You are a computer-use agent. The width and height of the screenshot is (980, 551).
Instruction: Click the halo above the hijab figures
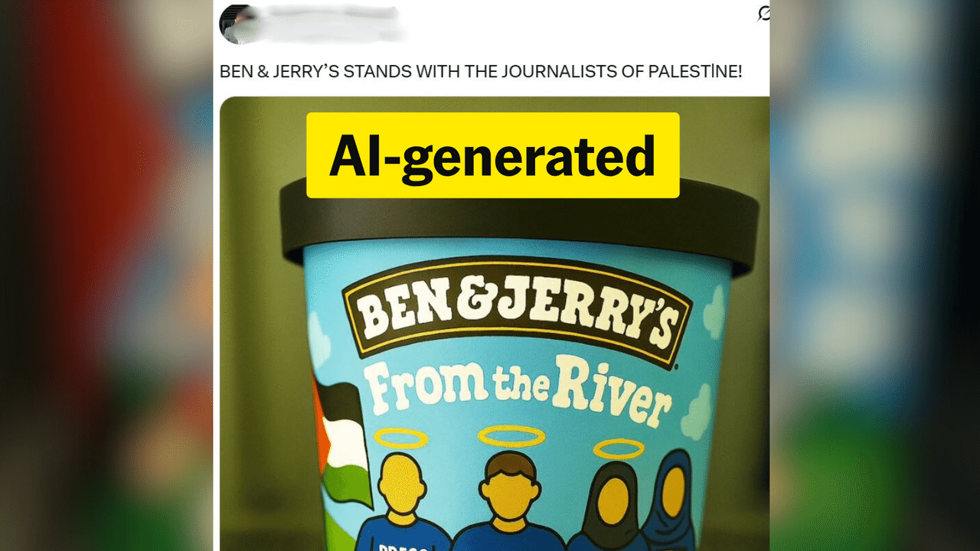pos(619,448)
